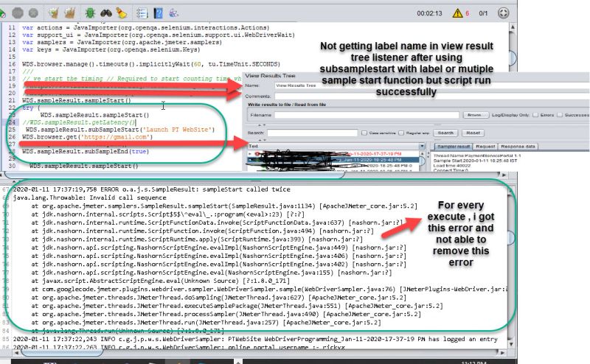Click the Shutdown test icon
Viewport: 590px width, 364px height.
coord(33,13)
